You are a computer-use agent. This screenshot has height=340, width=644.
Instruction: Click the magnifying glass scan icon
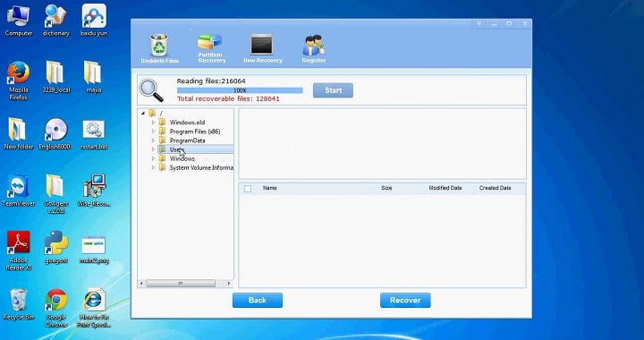(151, 90)
